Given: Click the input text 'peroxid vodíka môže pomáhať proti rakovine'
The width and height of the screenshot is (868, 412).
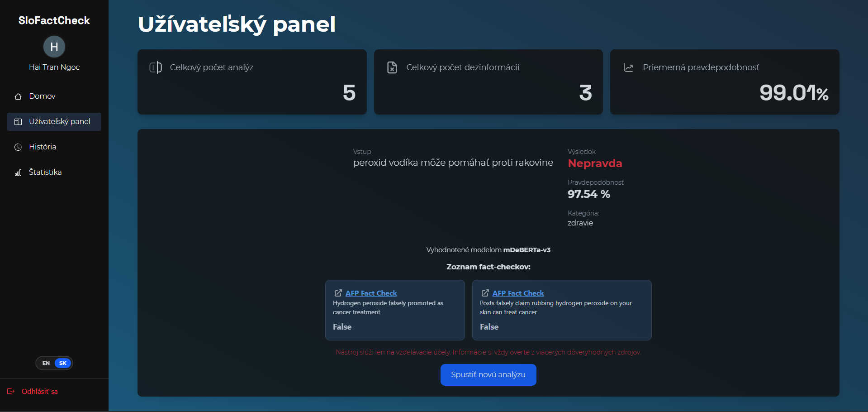Looking at the screenshot, I should [x=453, y=163].
